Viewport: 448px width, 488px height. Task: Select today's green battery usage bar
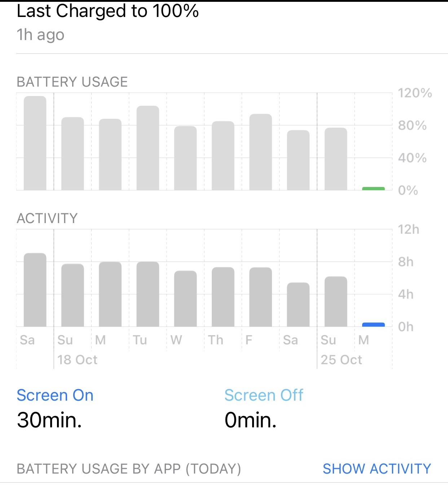[373, 188]
